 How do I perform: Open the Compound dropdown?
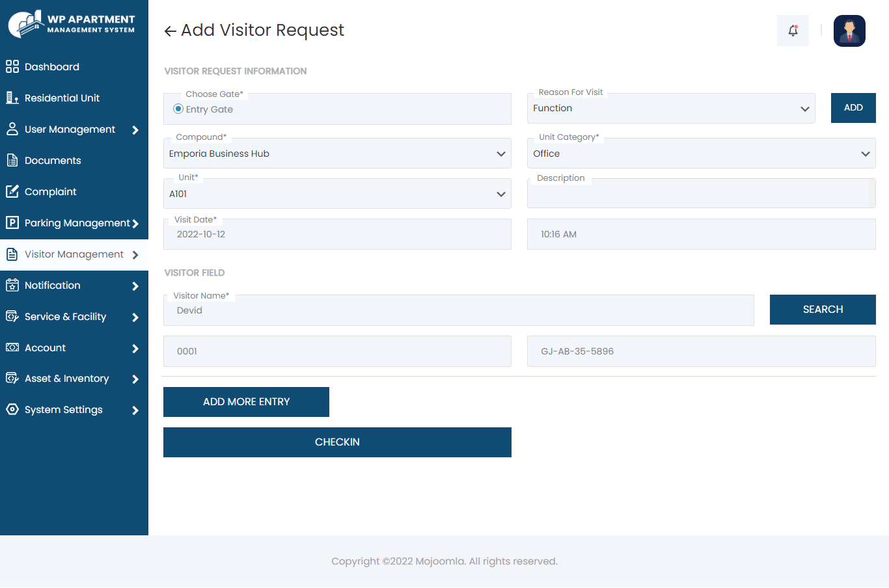tap(337, 154)
